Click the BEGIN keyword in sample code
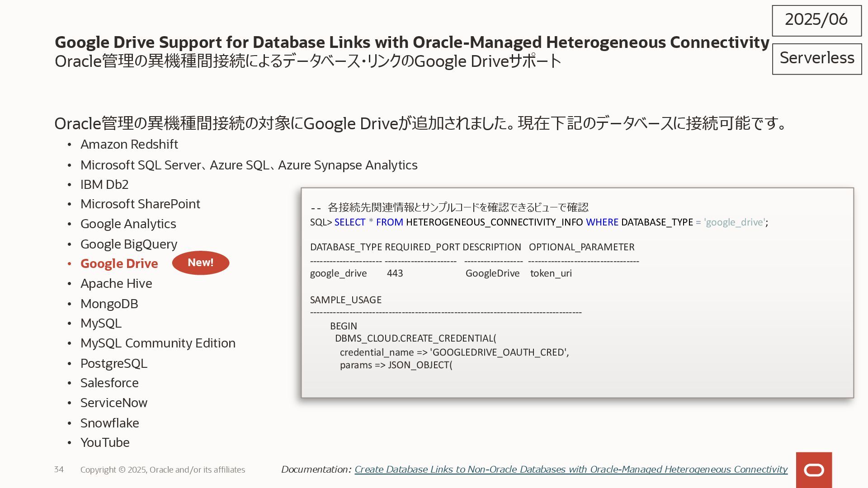868x488 pixels. pyautogui.click(x=344, y=326)
